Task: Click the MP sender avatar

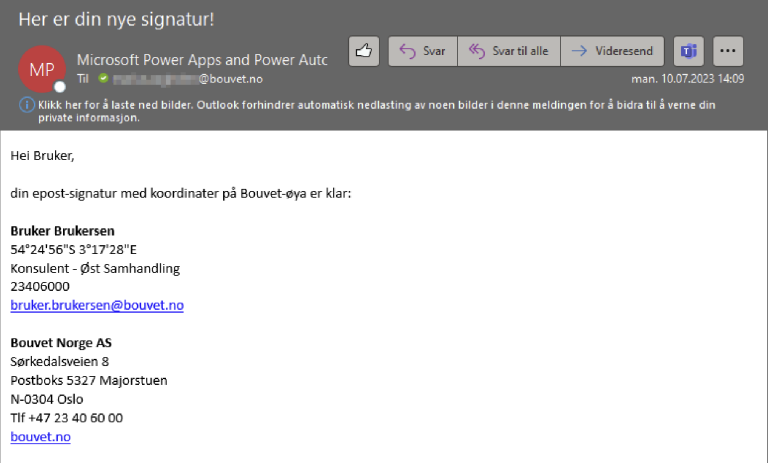Action: [42, 69]
